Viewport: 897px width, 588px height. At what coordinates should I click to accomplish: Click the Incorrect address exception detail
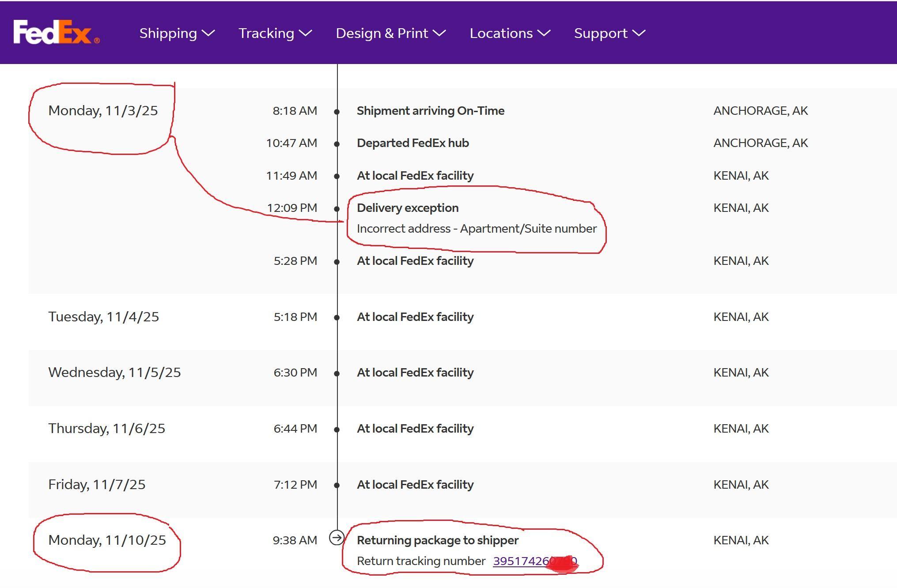click(x=476, y=229)
